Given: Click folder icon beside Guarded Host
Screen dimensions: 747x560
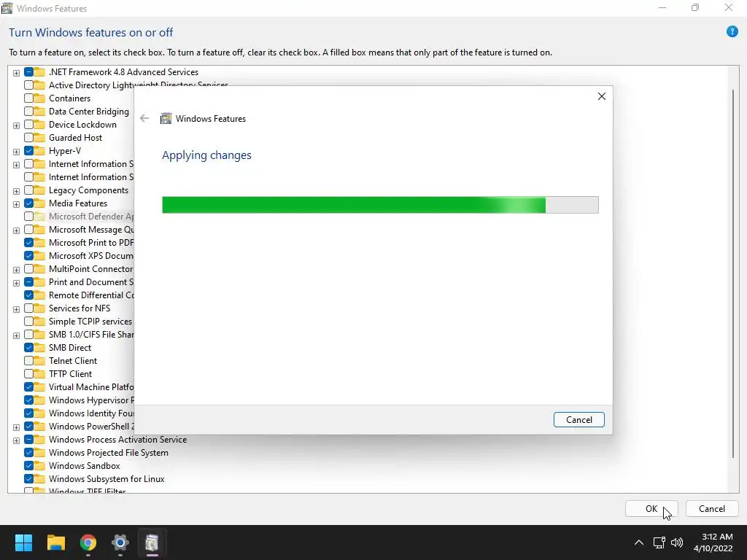Looking at the screenshot, I should point(39,138).
